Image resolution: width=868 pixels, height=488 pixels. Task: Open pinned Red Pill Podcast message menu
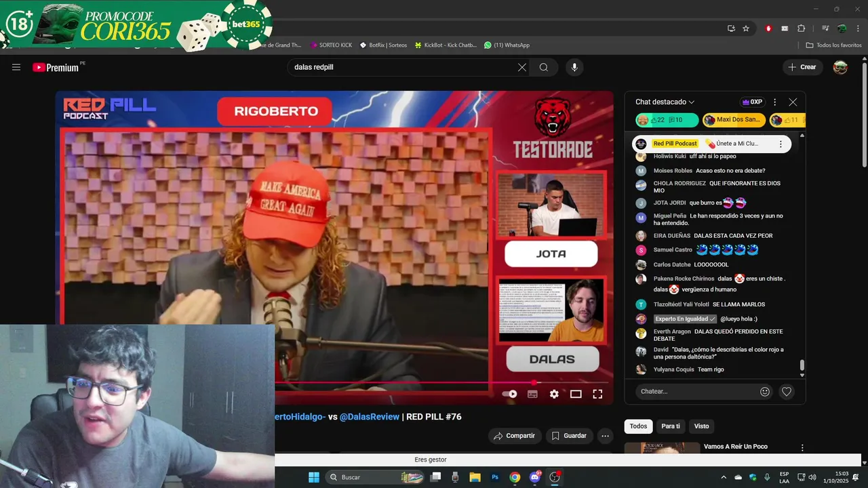click(781, 144)
